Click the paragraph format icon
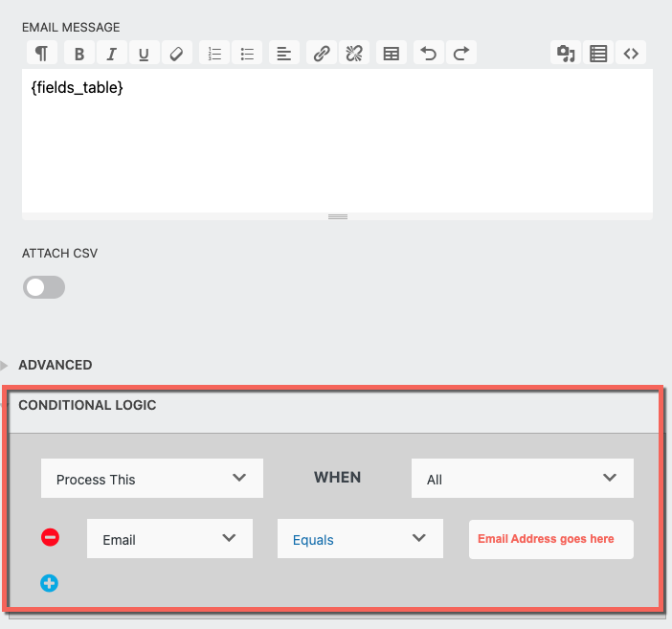The height and width of the screenshot is (629, 672). click(42, 54)
